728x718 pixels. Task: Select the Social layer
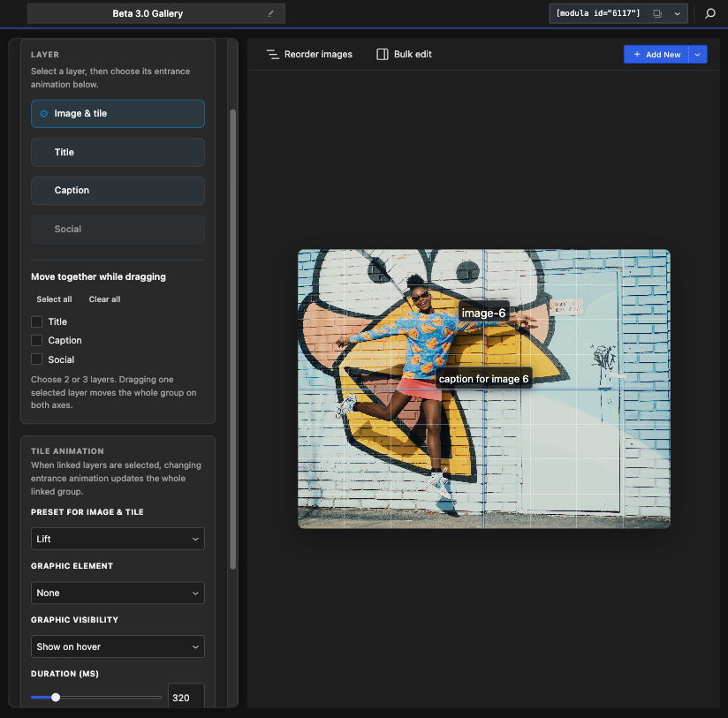(x=118, y=230)
